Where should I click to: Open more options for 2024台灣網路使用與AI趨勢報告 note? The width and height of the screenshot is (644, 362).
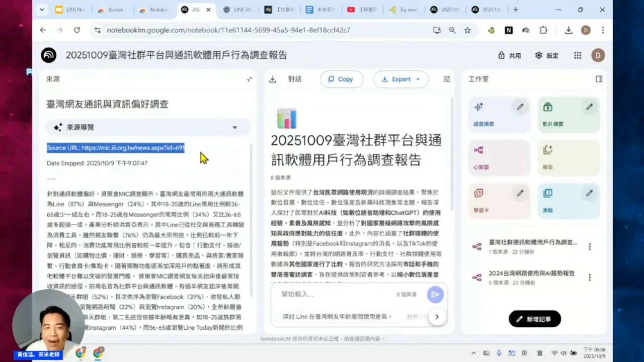click(x=590, y=278)
